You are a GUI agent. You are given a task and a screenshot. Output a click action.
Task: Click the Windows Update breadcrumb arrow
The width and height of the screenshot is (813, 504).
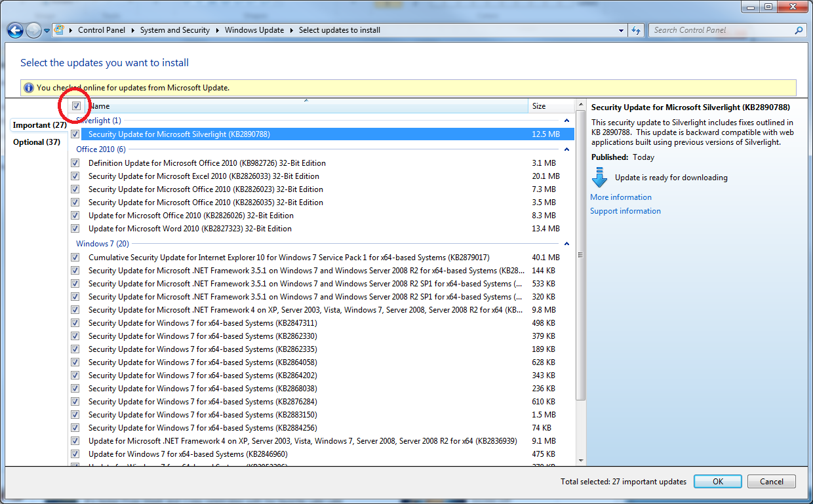pos(292,30)
